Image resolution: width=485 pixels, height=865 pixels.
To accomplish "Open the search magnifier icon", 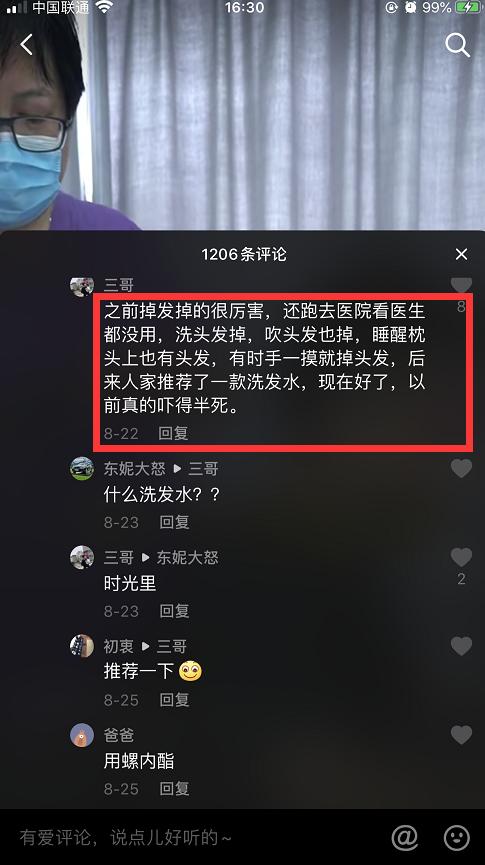I will click(x=457, y=45).
